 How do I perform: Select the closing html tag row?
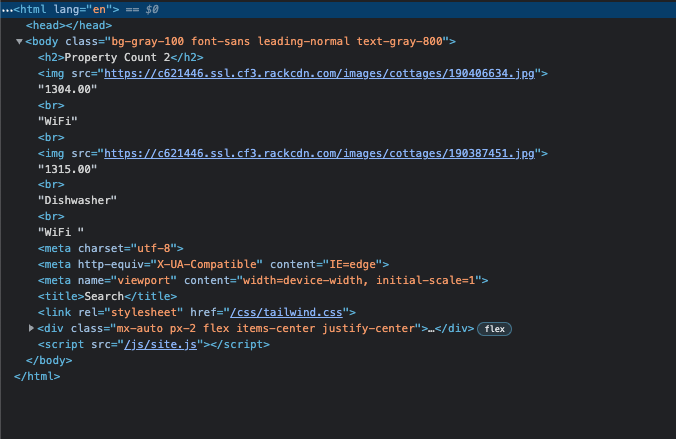tap(338, 376)
